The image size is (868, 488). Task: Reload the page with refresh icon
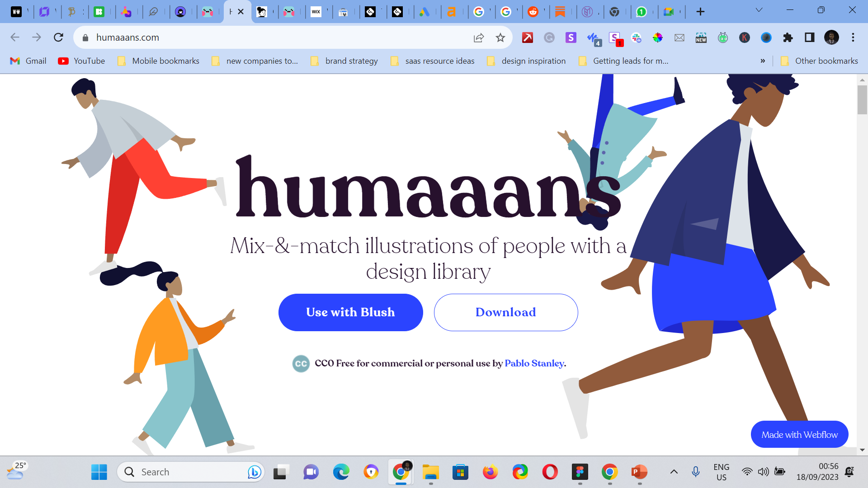pyautogui.click(x=58, y=38)
